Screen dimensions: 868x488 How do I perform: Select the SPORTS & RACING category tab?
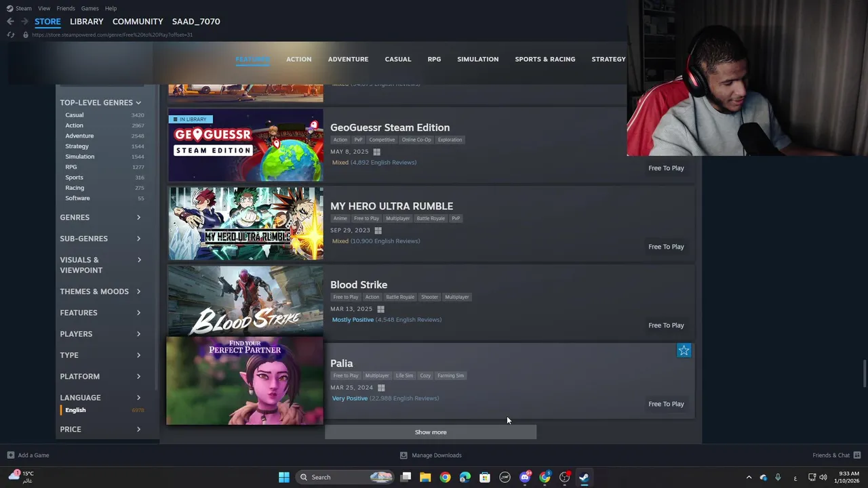[x=545, y=59]
